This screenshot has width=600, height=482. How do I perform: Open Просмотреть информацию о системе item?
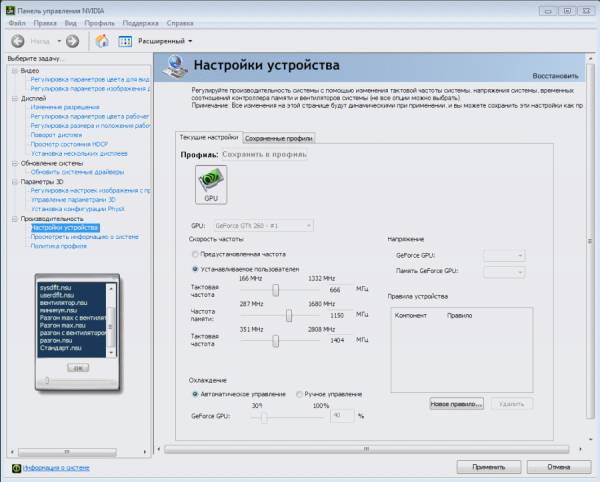click(85, 237)
